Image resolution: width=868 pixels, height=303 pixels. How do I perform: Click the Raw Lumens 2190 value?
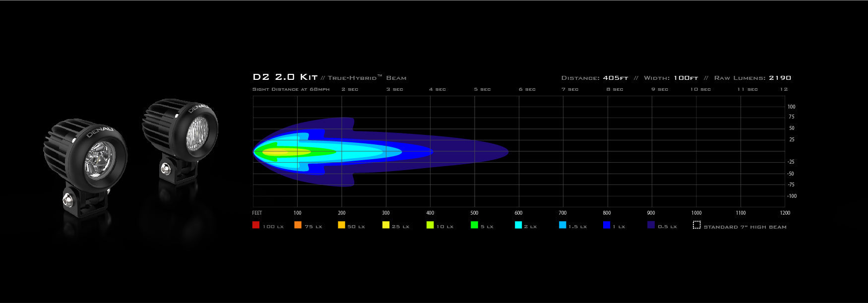click(780, 78)
